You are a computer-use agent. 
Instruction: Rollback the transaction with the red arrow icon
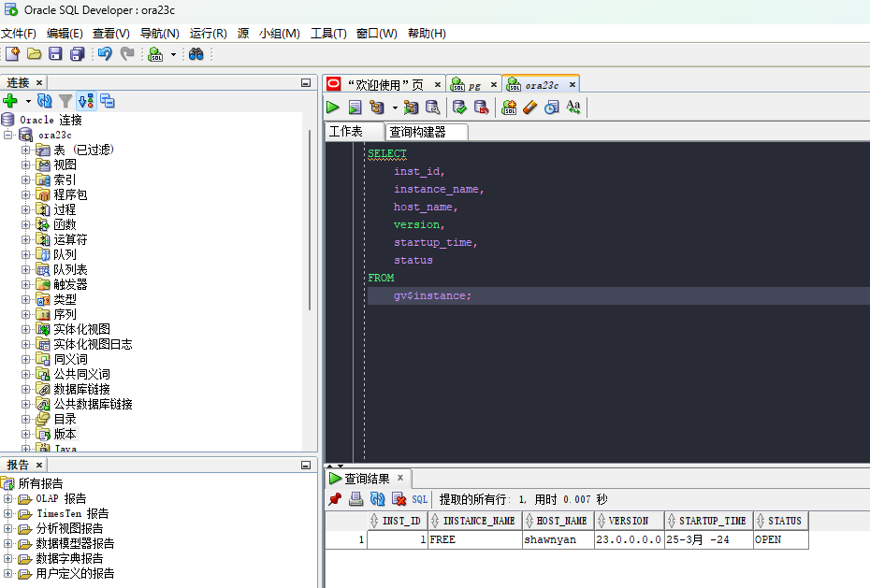coord(483,107)
